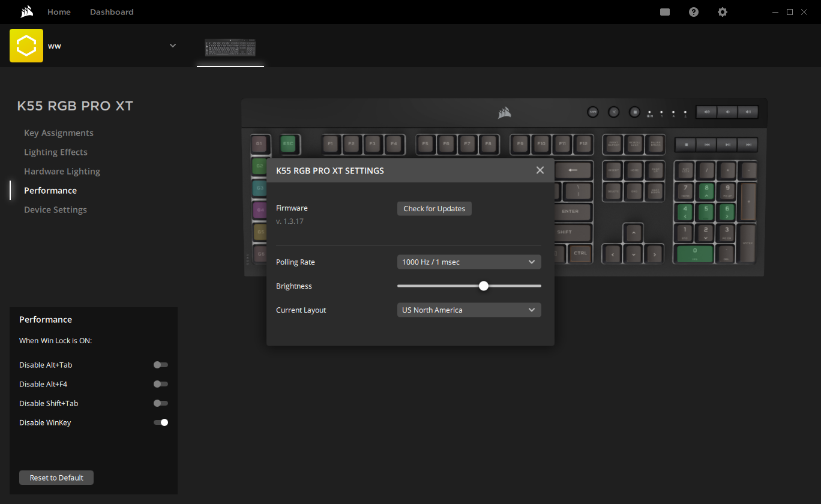Select the right arrow key on keyboard
Image resolution: width=821 pixels, height=504 pixels.
pos(654,254)
